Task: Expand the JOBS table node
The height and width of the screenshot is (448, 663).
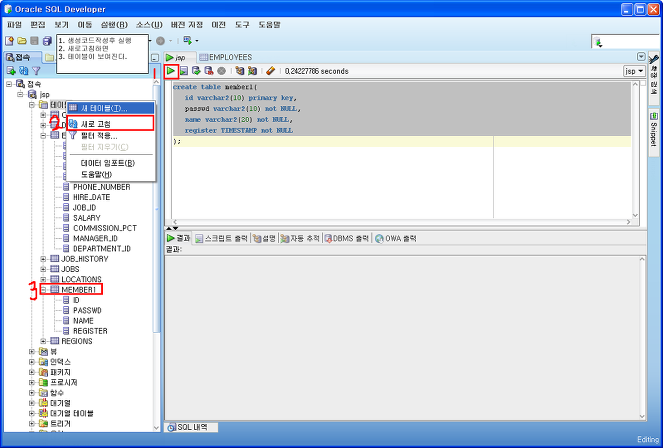Action: 43,269
